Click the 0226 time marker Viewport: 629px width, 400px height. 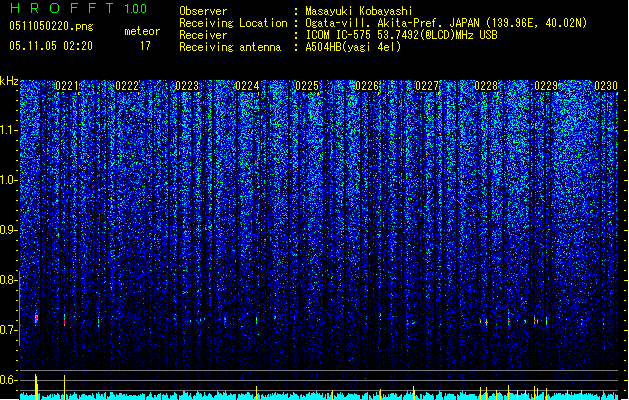click(367, 86)
